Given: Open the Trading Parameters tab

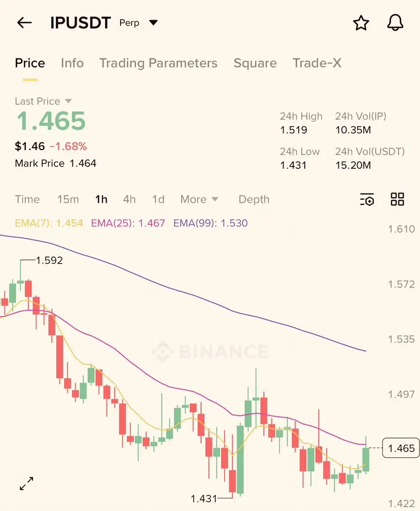Looking at the screenshot, I should click(x=158, y=63).
